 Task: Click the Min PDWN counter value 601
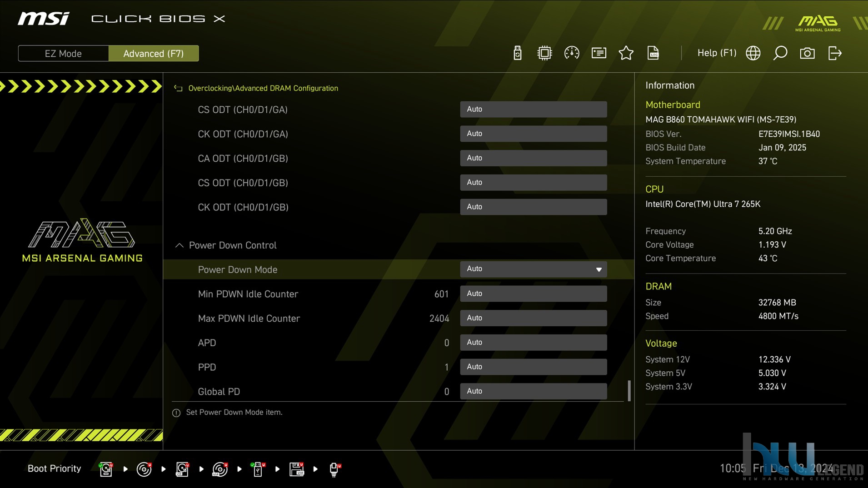[441, 294]
